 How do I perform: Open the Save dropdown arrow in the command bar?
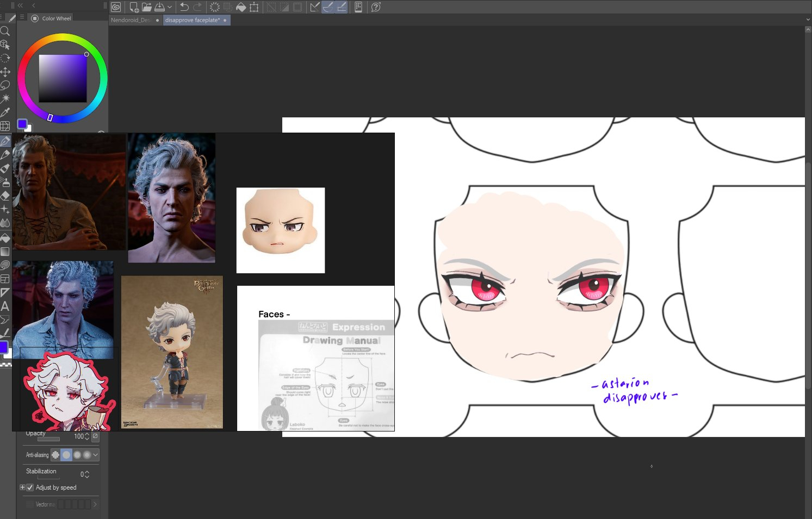[170, 7]
